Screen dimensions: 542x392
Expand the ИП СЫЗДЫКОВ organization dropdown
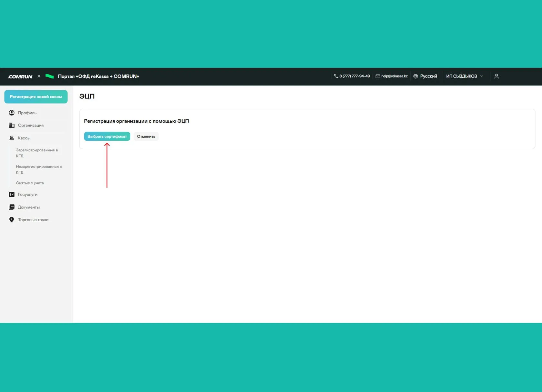[x=464, y=76]
